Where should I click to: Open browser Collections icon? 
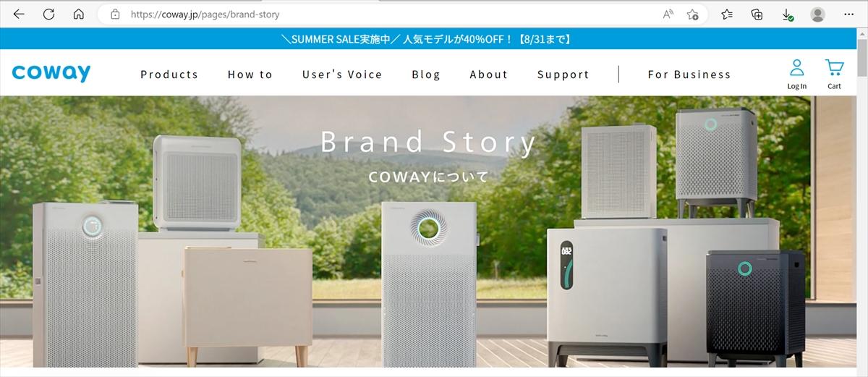pos(757,14)
